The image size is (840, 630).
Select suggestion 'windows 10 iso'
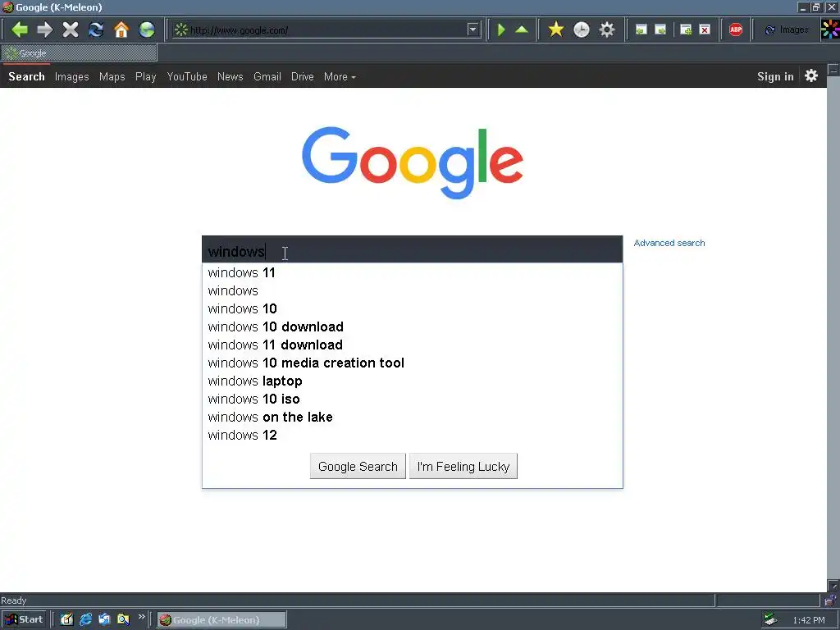click(413, 399)
